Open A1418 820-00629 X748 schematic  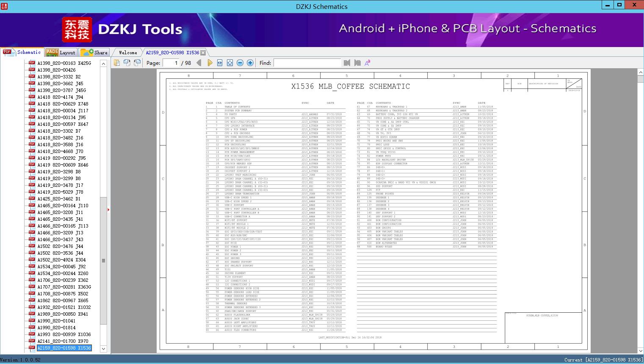point(63,104)
